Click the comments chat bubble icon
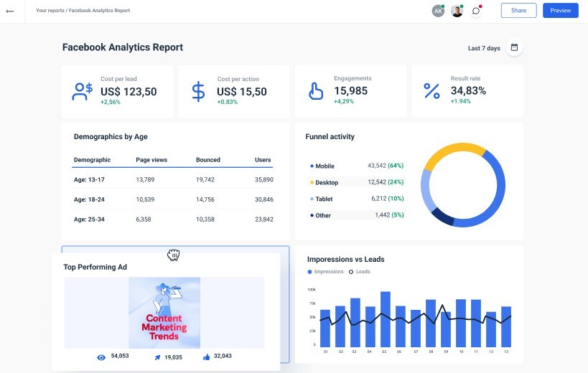 click(x=475, y=11)
